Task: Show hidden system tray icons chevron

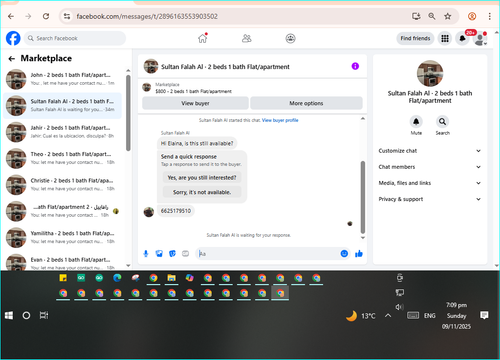Action: coord(388,316)
